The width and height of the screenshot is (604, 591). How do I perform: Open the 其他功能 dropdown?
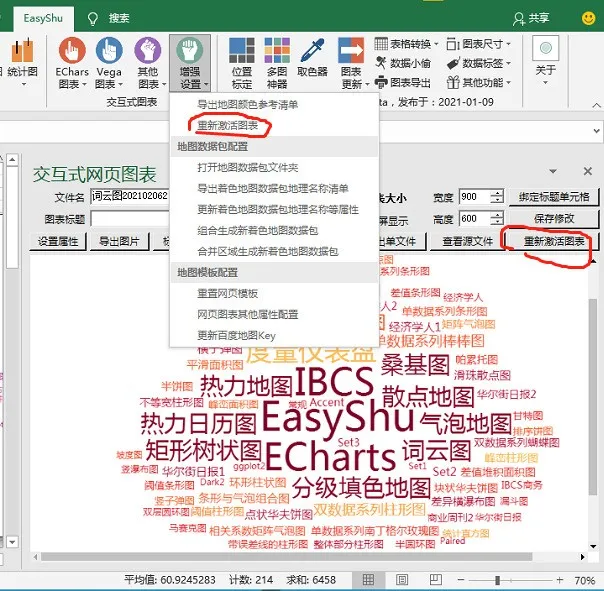point(479,82)
